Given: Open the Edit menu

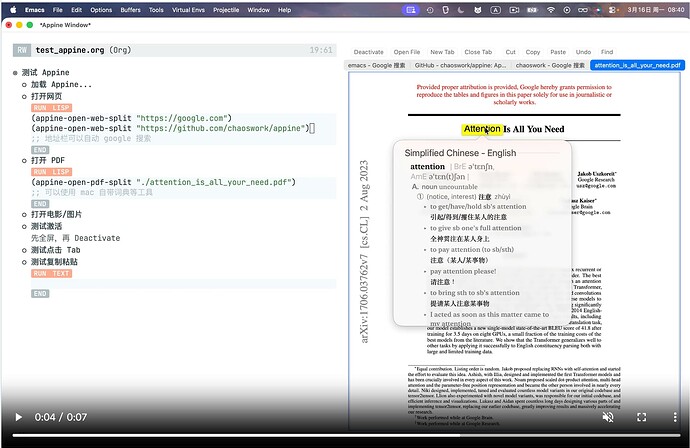Looking at the screenshot, I should point(77,10).
